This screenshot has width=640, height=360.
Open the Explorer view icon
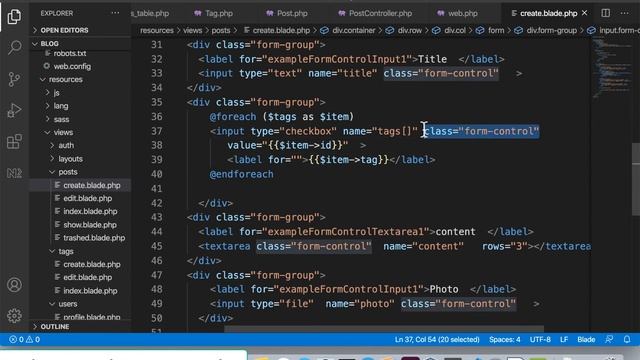14,16
